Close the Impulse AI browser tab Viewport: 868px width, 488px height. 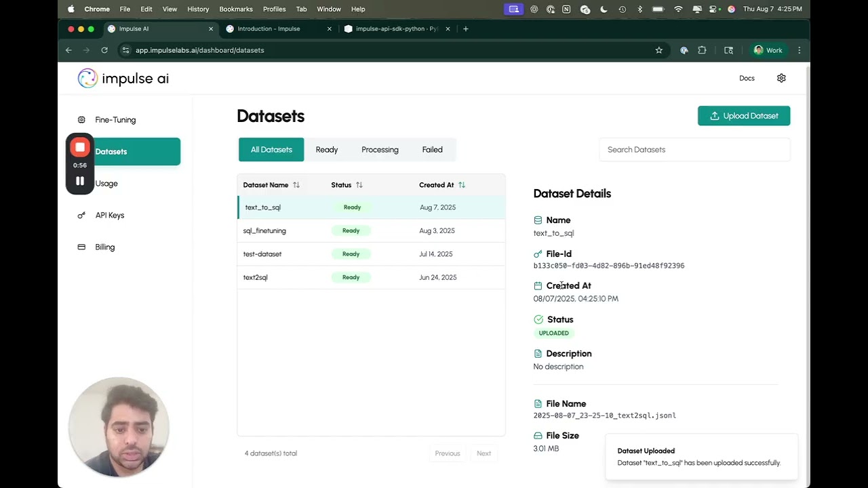click(211, 29)
